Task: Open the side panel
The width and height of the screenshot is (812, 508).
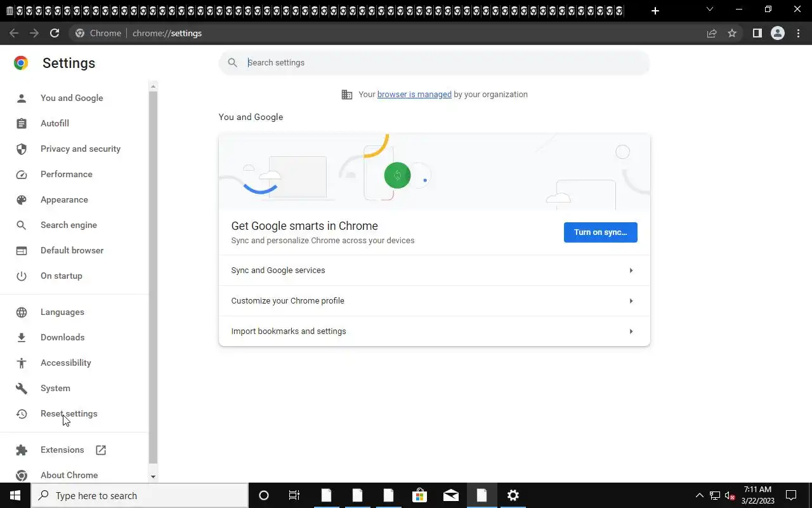Action: coord(757,33)
